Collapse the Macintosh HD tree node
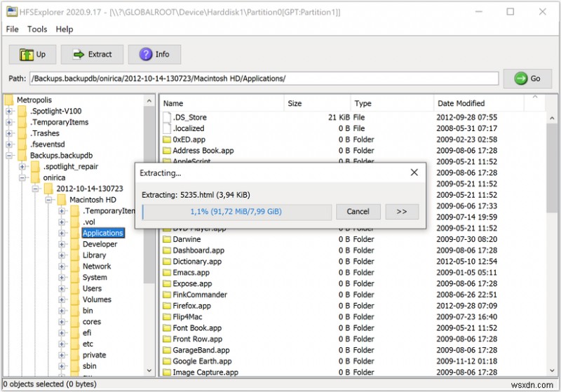 pos(48,200)
